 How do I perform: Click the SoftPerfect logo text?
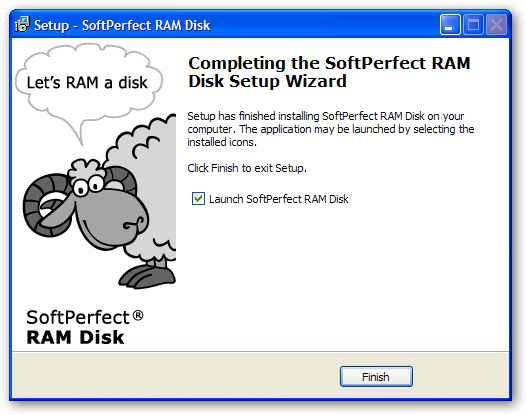coord(78,317)
